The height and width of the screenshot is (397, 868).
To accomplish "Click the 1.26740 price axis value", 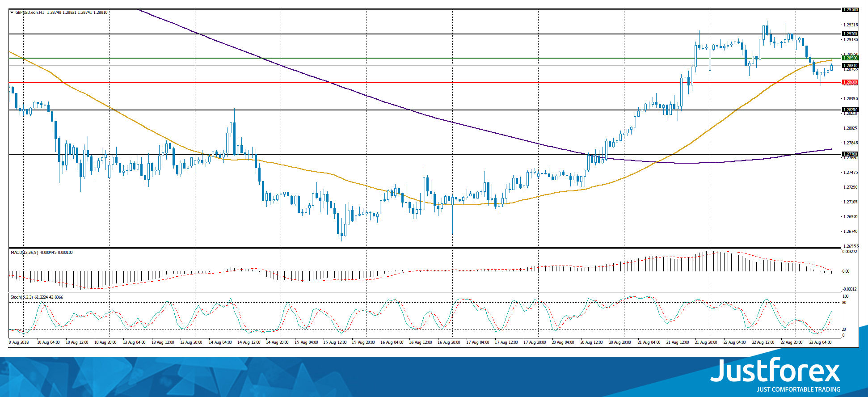I will pos(850,232).
